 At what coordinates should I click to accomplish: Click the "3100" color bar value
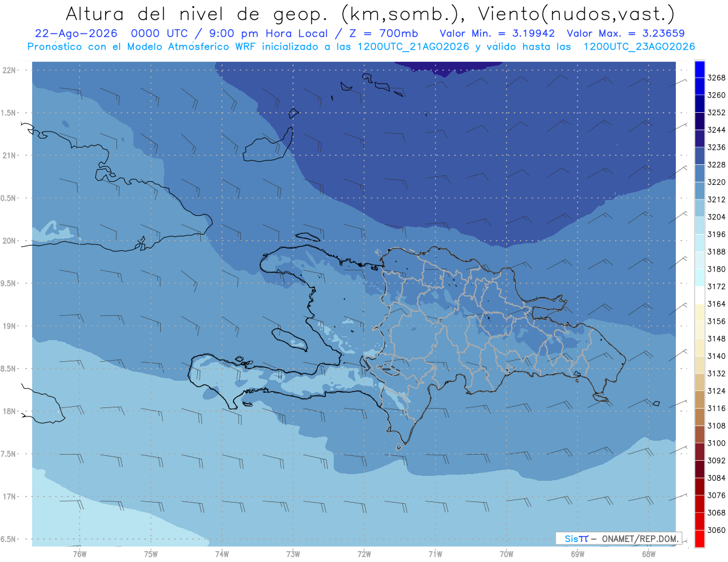click(x=717, y=443)
